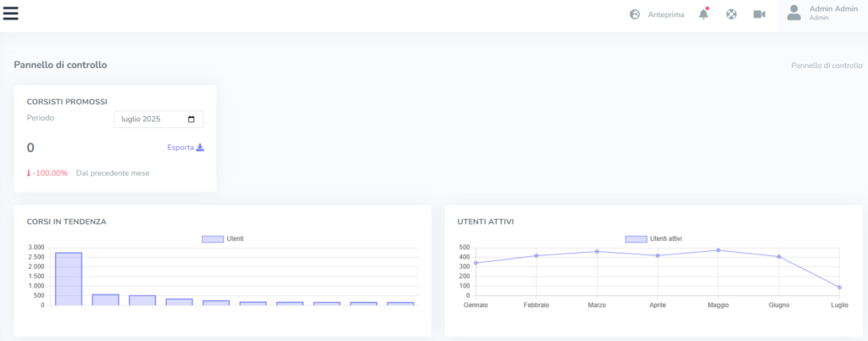Viewport: 868px width, 341px height.
Task: Click the globe icon beside Anteprima
Action: (635, 14)
